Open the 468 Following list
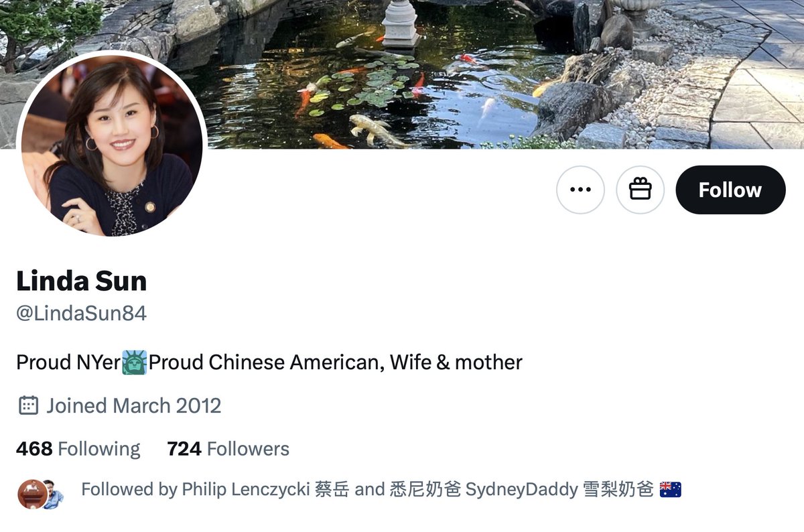The width and height of the screenshot is (804, 532). click(78, 448)
